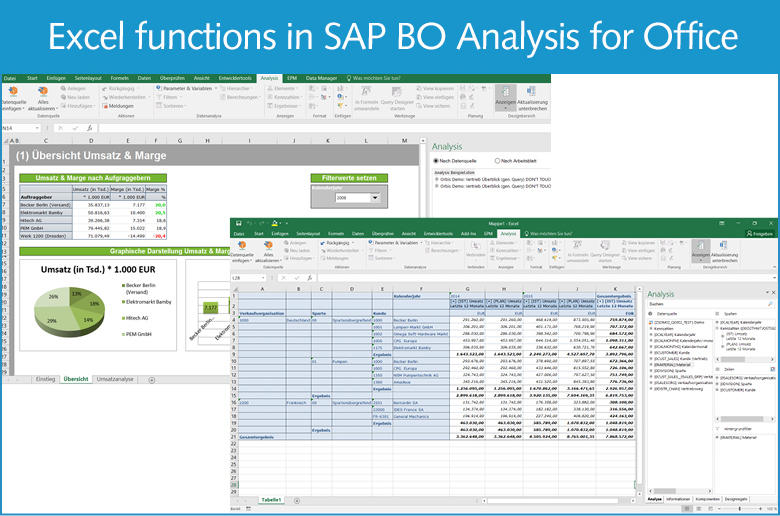Click Becker Berlin (Versand) cell in table

pos(45,205)
